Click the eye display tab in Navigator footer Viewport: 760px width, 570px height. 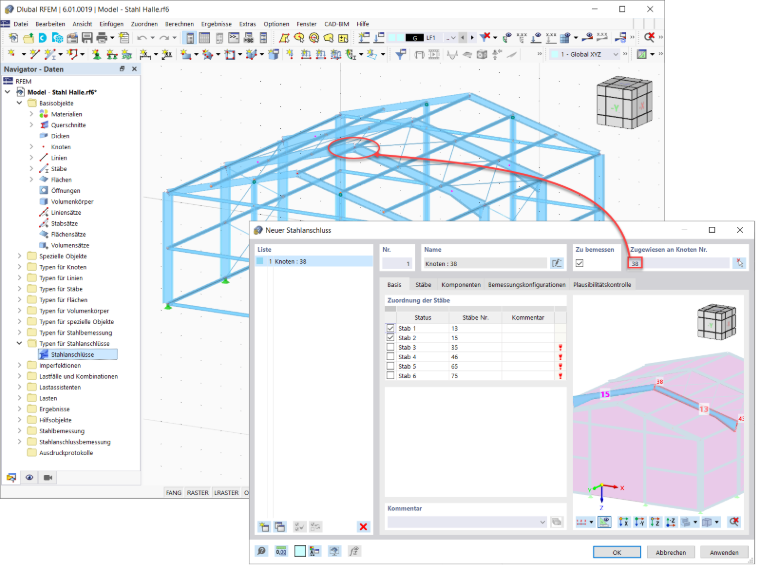coord(29,477)
